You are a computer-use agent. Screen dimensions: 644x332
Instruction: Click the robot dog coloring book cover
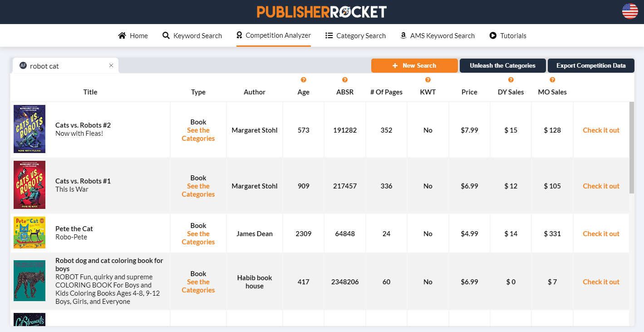29,281
